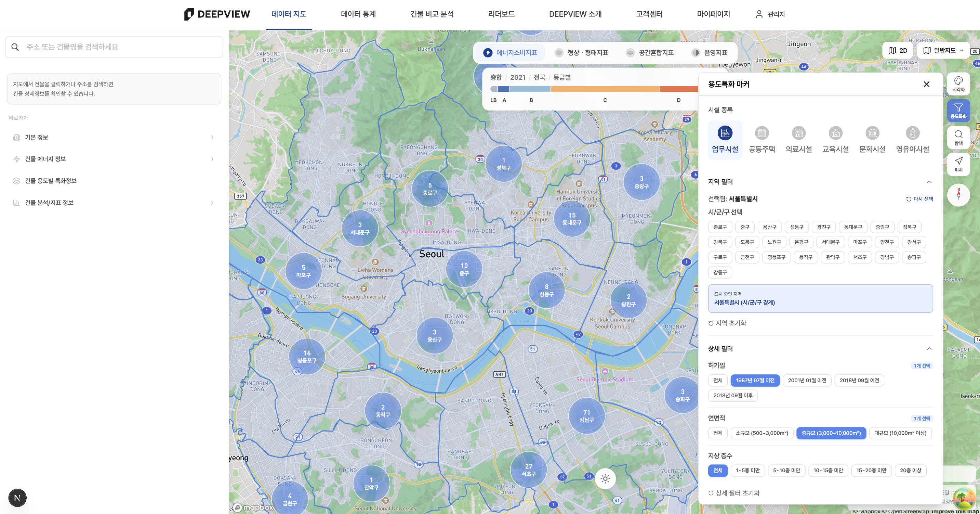Open the 2021 year breadcrumb selector
This screenshot has height=514, width=980.
tap(517, 77)
